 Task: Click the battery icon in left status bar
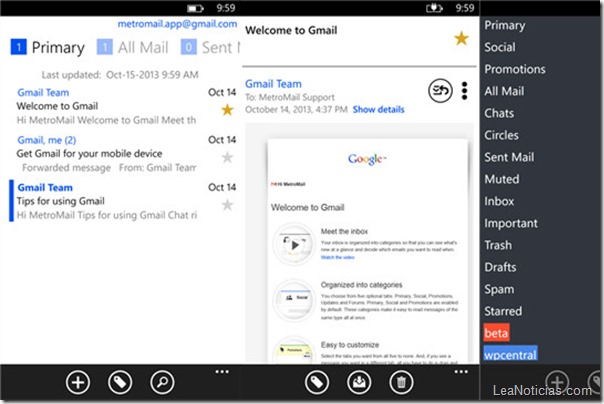pyautogui.click(x=196, y=8)
